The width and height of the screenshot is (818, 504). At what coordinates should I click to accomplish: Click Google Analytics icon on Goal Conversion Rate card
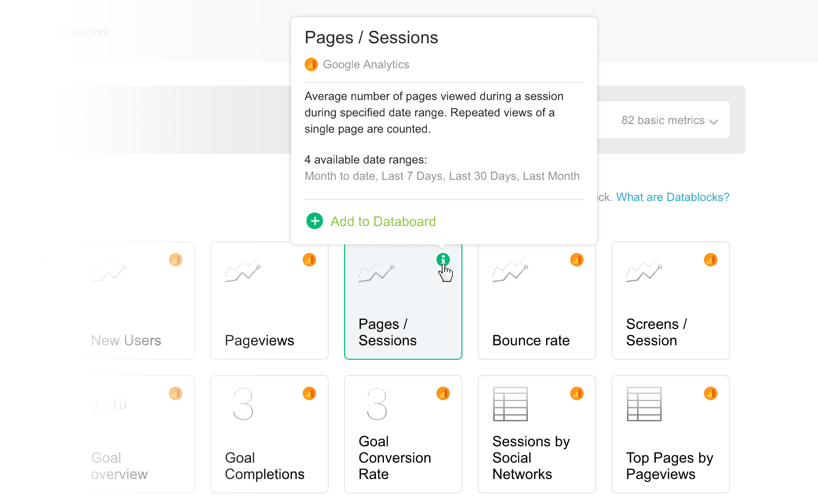(x=443, y=393)
